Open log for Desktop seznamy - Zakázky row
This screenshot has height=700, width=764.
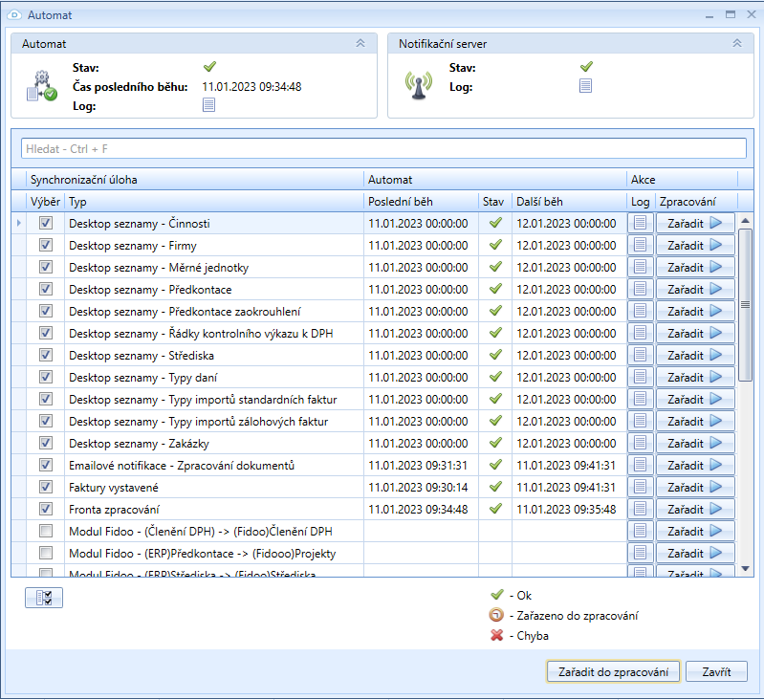click(x=640, y=443)
